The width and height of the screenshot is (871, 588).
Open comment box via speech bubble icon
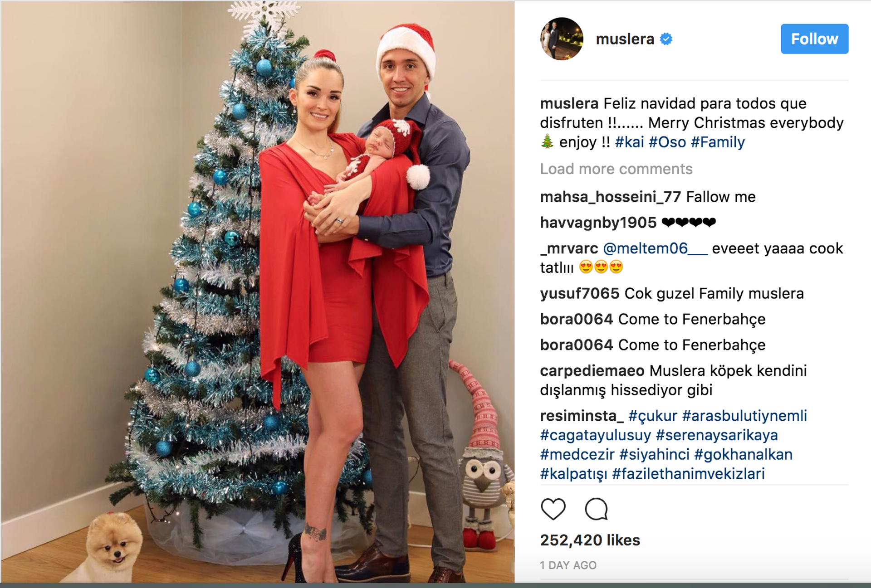(x=596, y=509)
